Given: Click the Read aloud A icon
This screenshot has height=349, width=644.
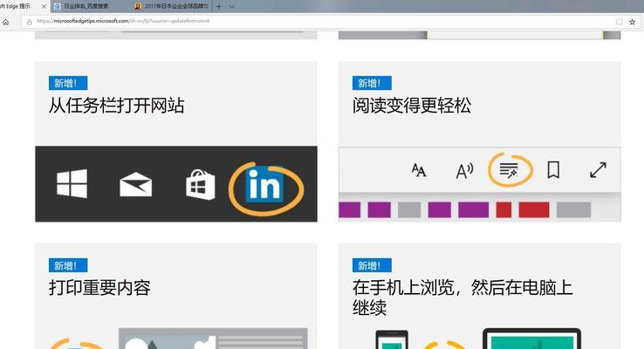Looking at the screenshot, I should click(x=464, y=170).
